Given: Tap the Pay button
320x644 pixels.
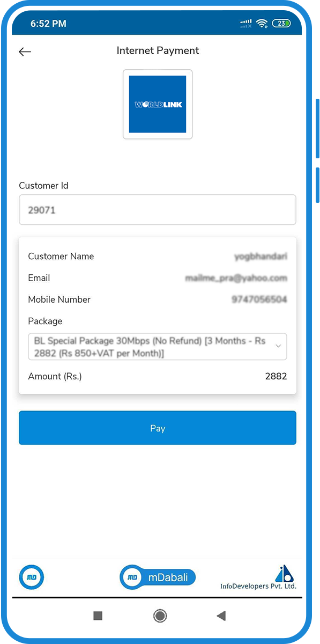Looking at the screenshot, I should (158, 428).
